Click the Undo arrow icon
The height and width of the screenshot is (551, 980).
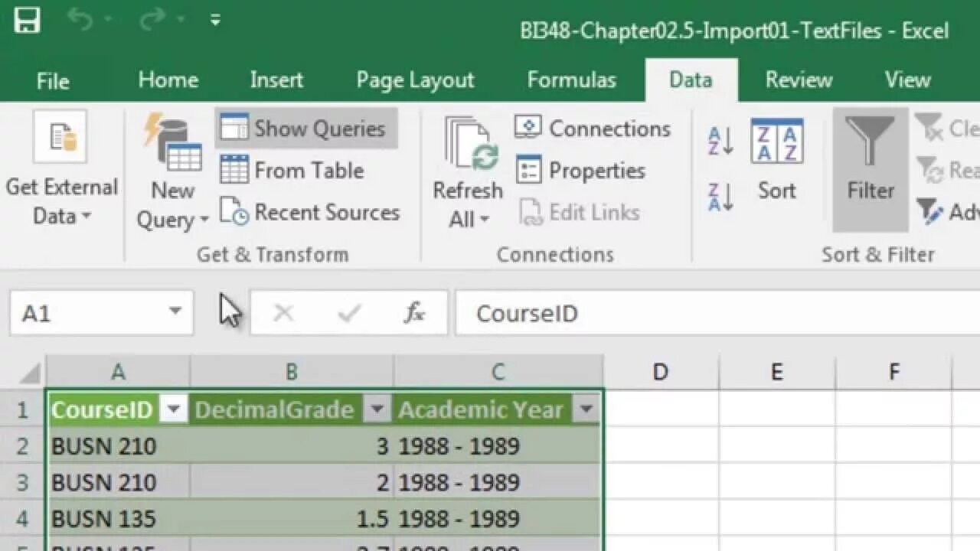point(80,19)
